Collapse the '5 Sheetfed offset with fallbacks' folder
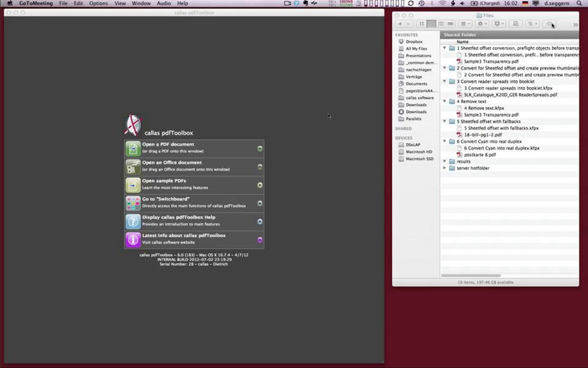Viewport: 588px width, 368px height. pyautogui.click(x=444, y=121)
